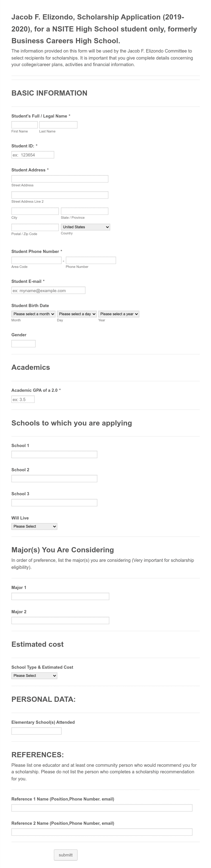Expand the Will Live dropdown
211x868 pixels.
click(x=34, y=526)
